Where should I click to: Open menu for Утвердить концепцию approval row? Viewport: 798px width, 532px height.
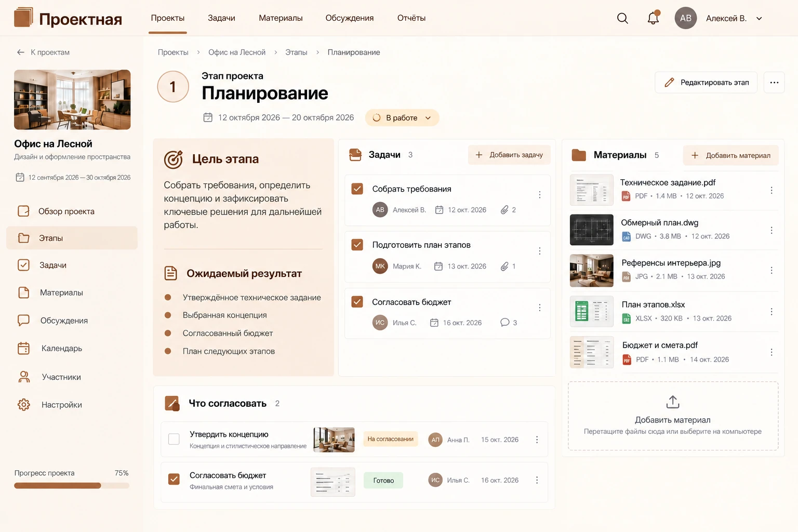click(537, 440)
